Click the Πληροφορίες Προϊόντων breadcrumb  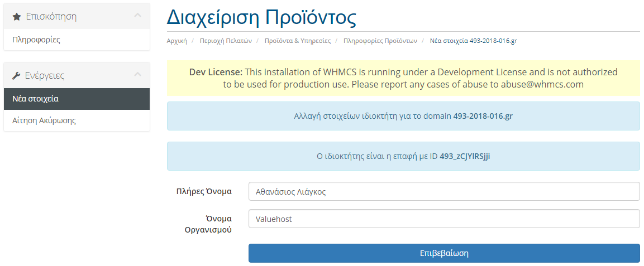click(380, 41)
